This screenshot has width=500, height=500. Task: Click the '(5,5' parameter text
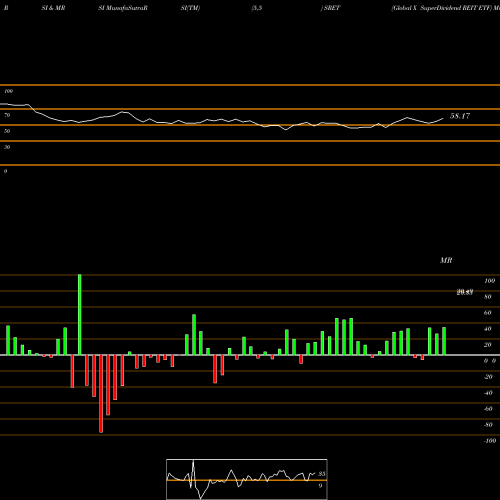tap(257, 8)
